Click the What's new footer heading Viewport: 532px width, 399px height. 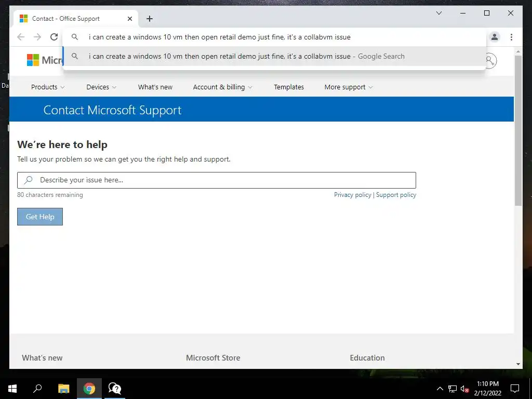pyautogui.click(x=42, y=357)
